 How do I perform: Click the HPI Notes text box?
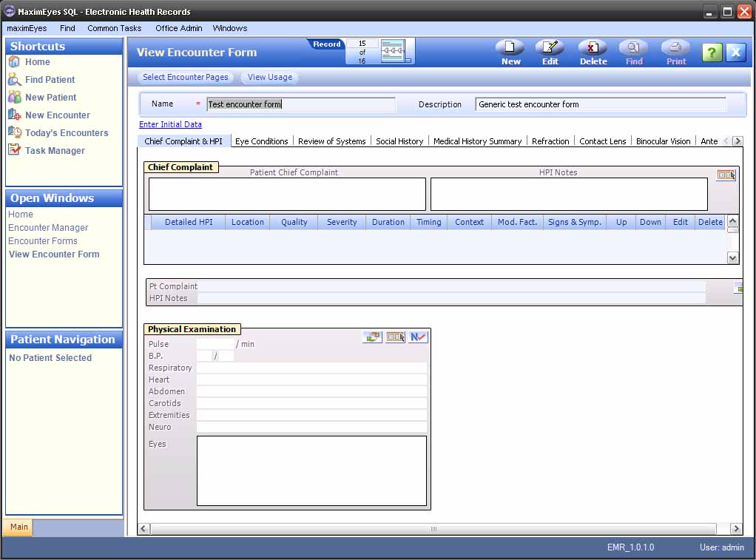pos(569,195)
